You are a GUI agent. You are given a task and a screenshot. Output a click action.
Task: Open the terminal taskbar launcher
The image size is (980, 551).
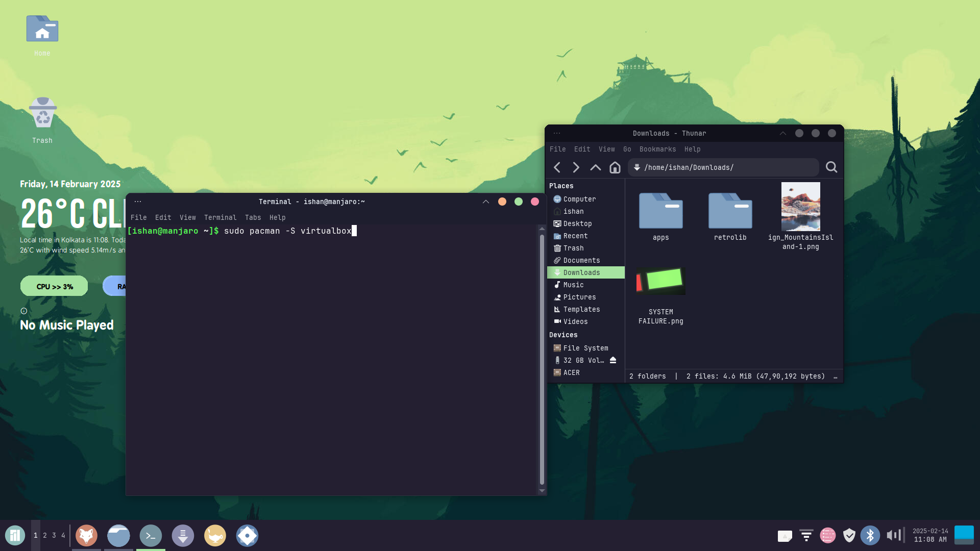click(x=151, y=536)
